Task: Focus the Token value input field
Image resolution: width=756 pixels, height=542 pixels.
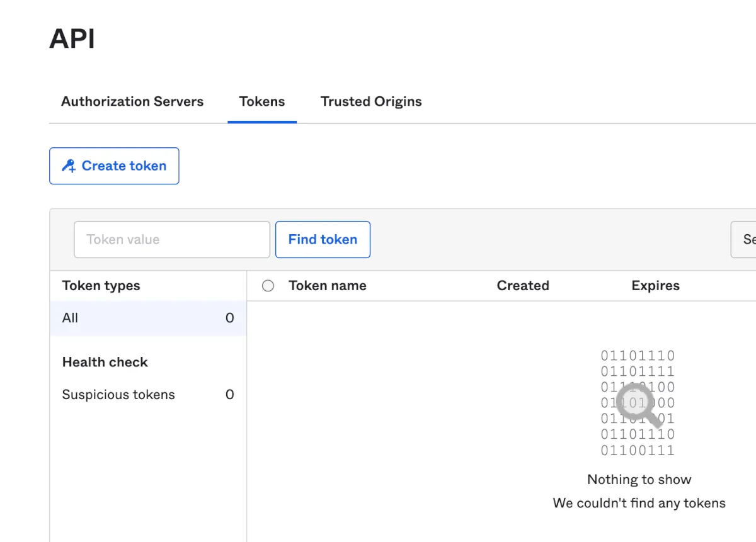Action: coord(172,239)
